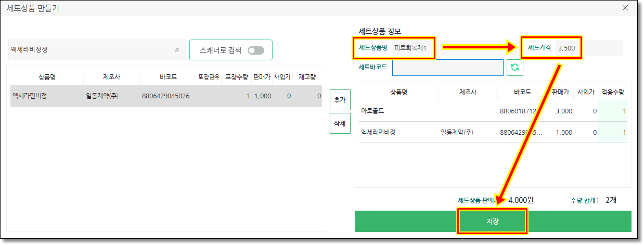Click the search magnifier icon
644x245 pixels.
(x=177, y=50)
